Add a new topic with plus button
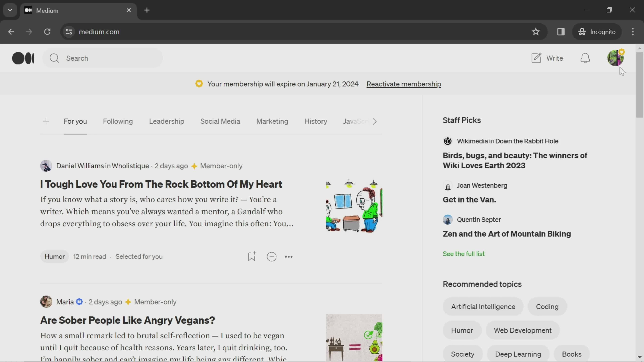Image resolution: width=644 pixels, height=362 pixels. (46, 121)
